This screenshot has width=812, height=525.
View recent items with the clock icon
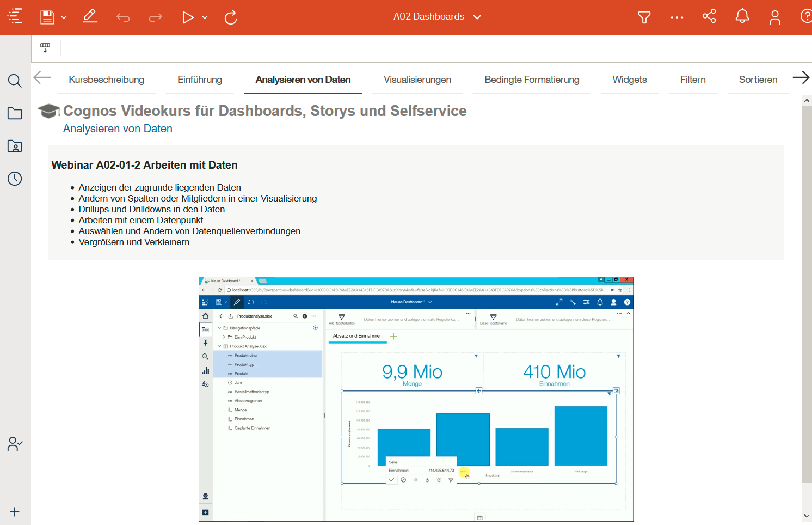[x=15, y=179]
